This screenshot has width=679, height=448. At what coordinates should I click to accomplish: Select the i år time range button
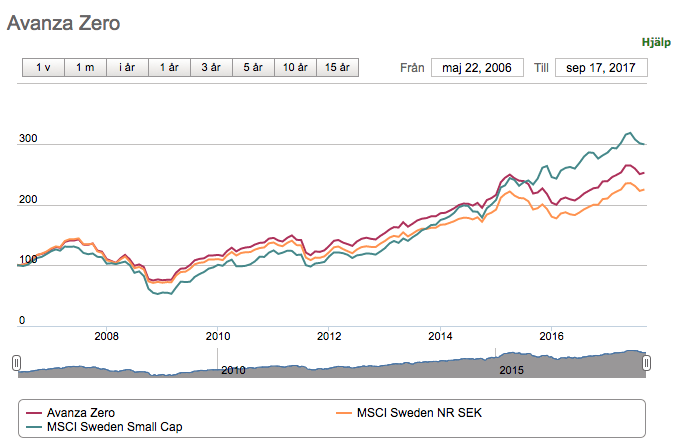127,68
